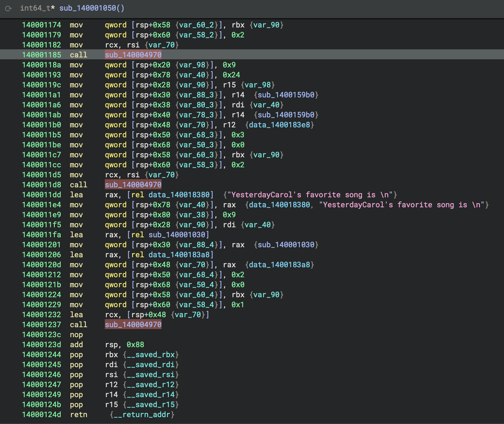Open sub_1400159b0 reference on line 1400011a1
The height and width of the screenshot is (424, 504).
coord(286,95)
